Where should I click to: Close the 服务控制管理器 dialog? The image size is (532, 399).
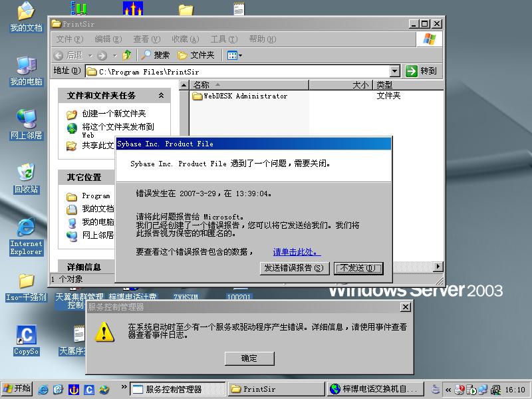coord(406,307)
